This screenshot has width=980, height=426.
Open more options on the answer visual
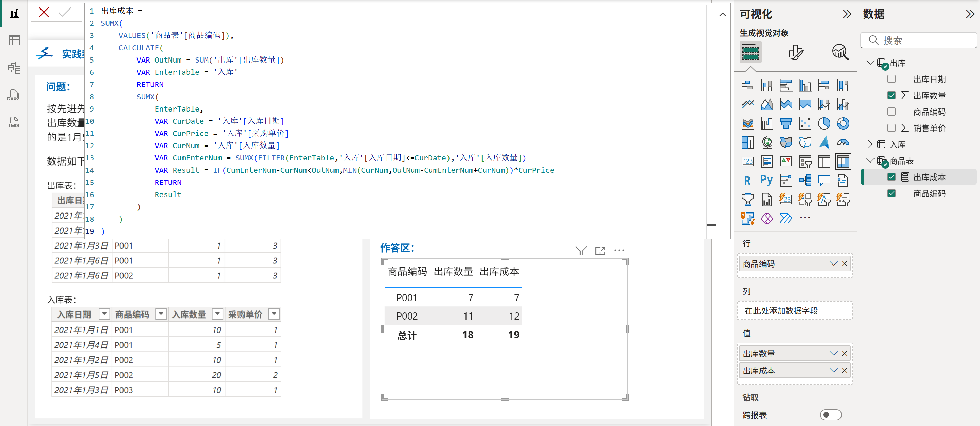click(619, 251)
